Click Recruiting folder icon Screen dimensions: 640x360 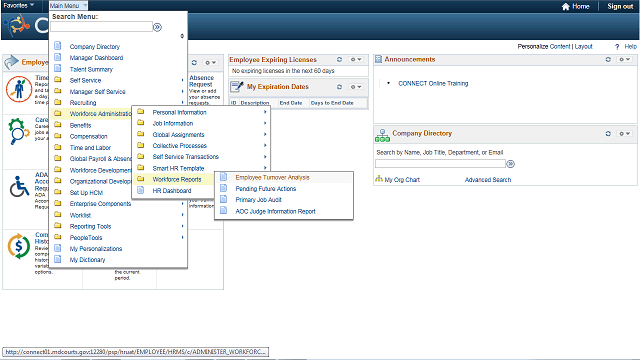pos(58,102)
